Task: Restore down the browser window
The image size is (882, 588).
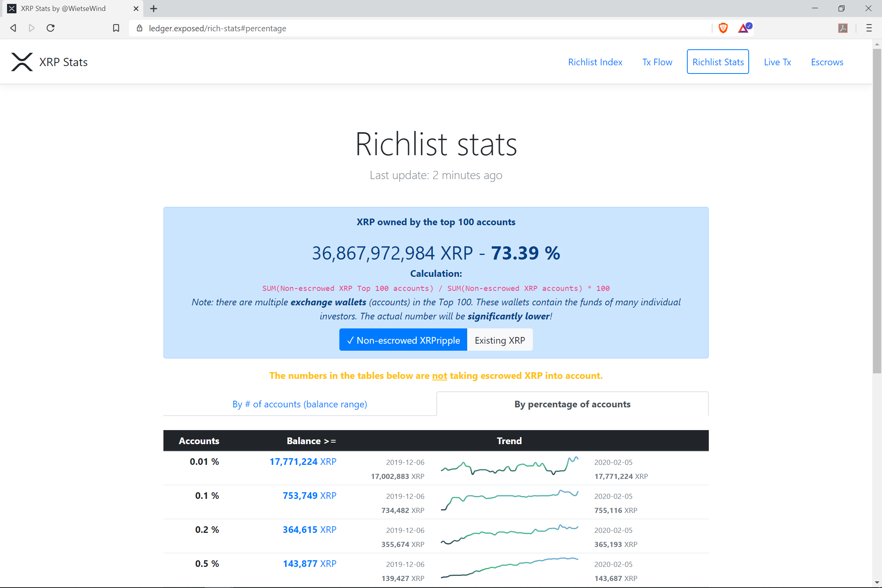Action: [841, 9]
